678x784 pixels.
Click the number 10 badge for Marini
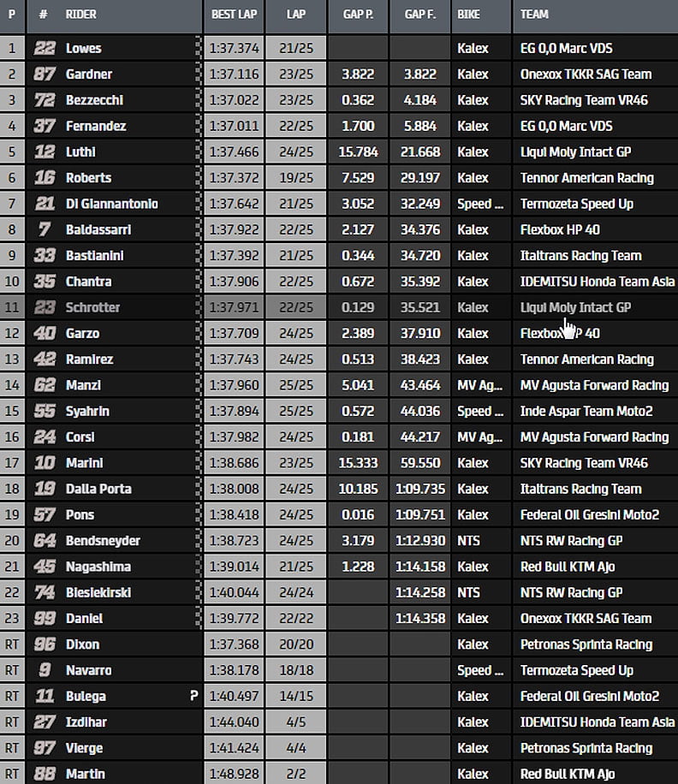point(45,463)
